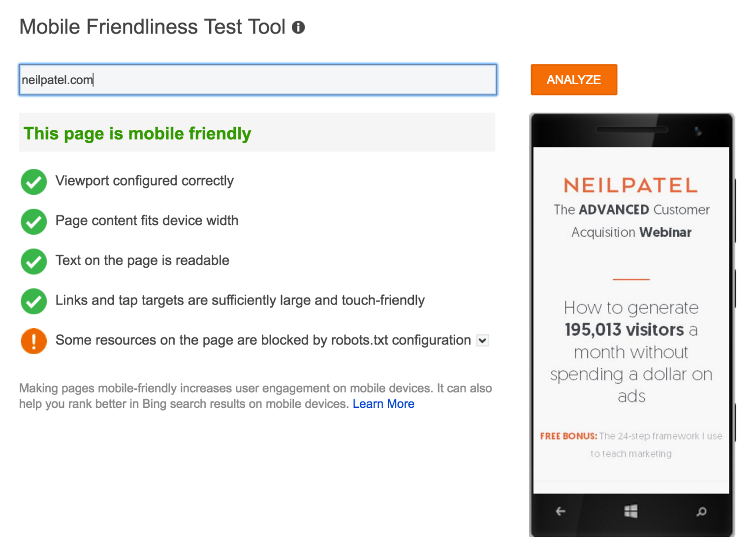Click the orange warning icon for blocked resources

click(x=33, y=341)
